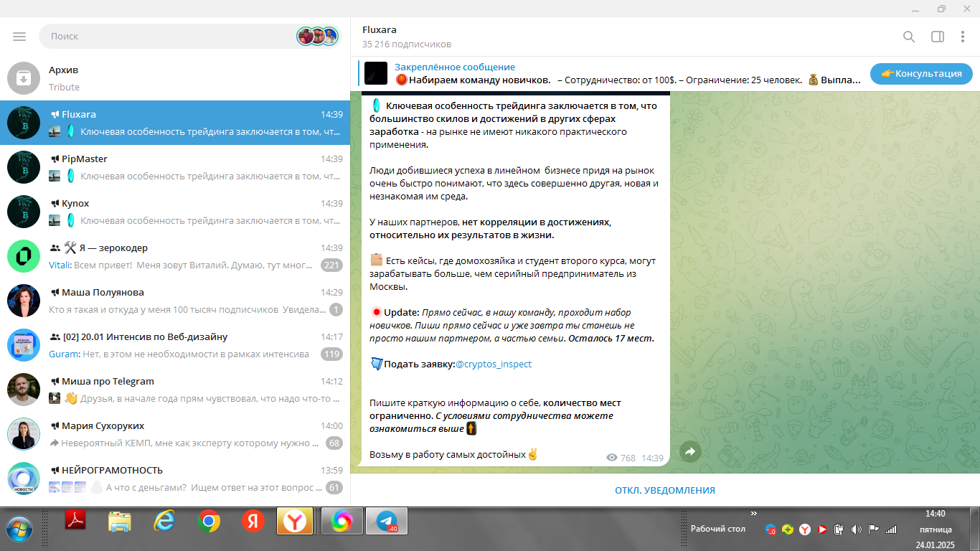The width and height of the screenshot is (980, 551).
Task: Click the pinned message thumbnail
Action: pos(376,73)
